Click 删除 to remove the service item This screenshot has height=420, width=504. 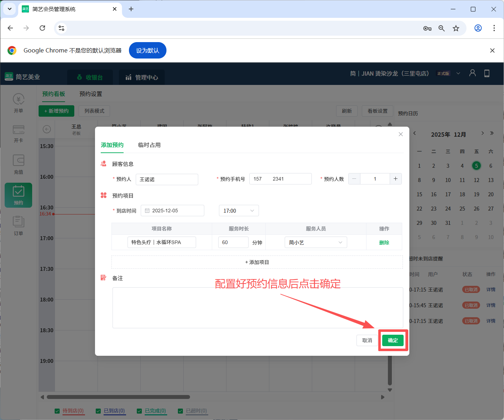click(384, 242)
